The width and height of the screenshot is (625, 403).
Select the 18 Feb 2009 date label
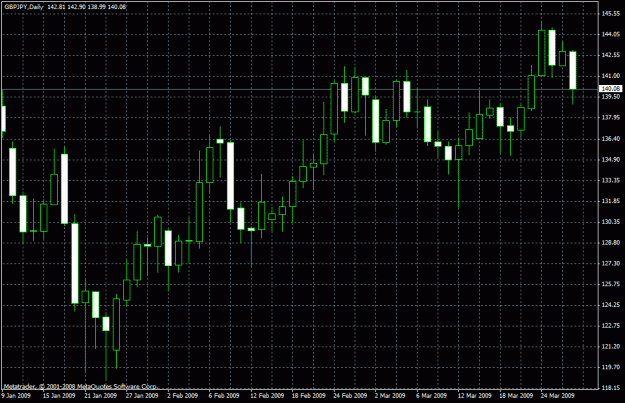(309, 396)
